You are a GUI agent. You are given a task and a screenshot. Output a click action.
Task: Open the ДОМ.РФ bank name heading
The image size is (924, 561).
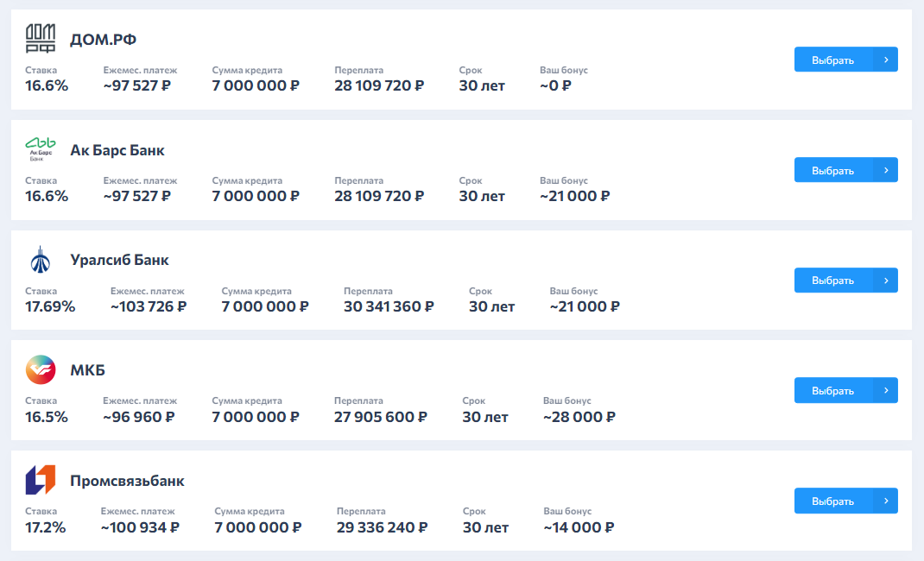[103, 40]
